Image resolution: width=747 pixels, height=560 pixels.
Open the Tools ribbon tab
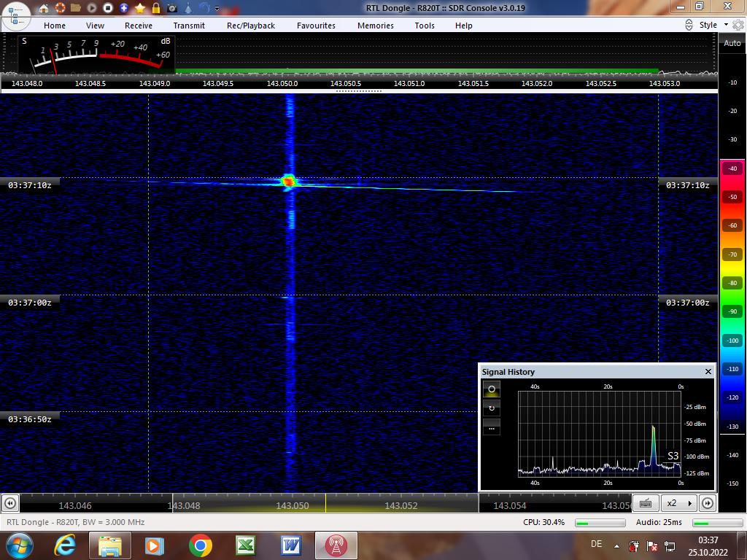[x=425, y=26]
